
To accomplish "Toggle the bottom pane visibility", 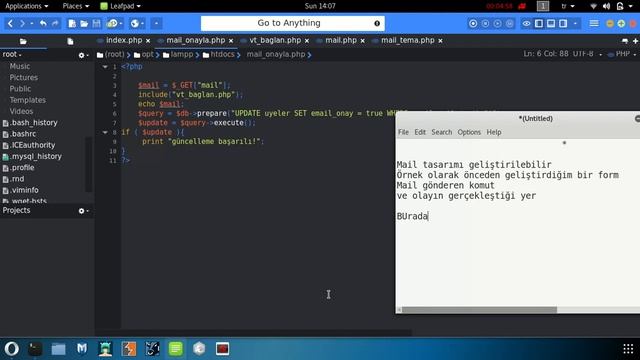I will 551,24.
